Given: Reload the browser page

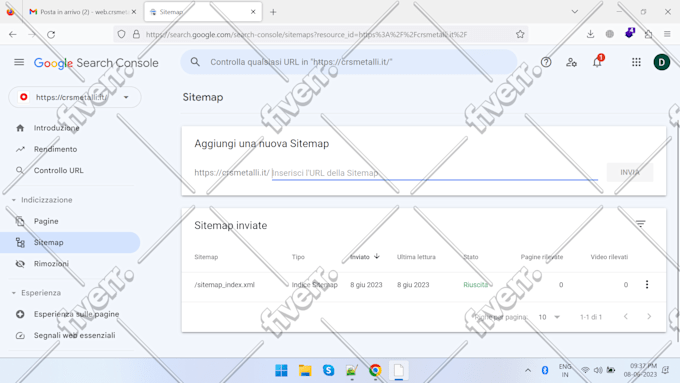Looking at the screenshot, I should [x=51, y=34].
